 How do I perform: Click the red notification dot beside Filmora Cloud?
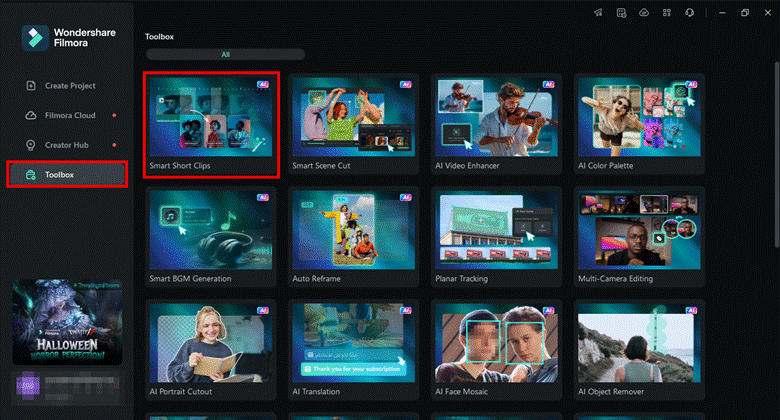[114, 115]
